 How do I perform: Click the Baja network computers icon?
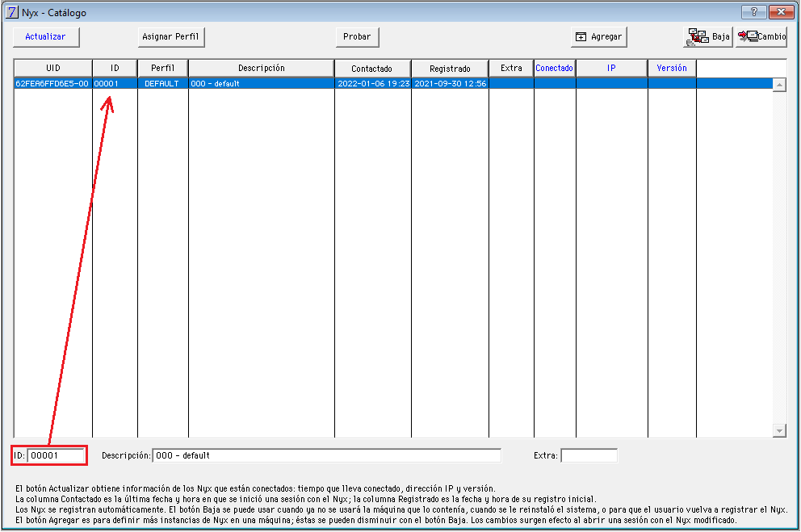click(x=698, y=37)
